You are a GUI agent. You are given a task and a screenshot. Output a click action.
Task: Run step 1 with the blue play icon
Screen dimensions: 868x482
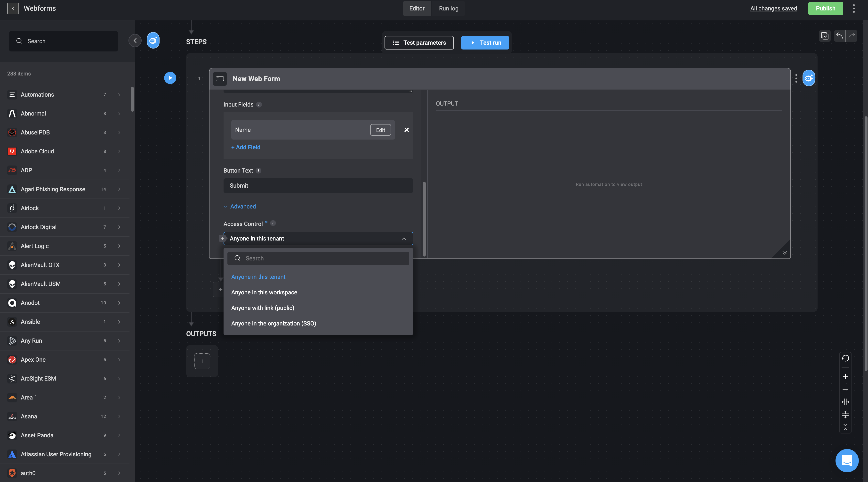pos(170,78)
